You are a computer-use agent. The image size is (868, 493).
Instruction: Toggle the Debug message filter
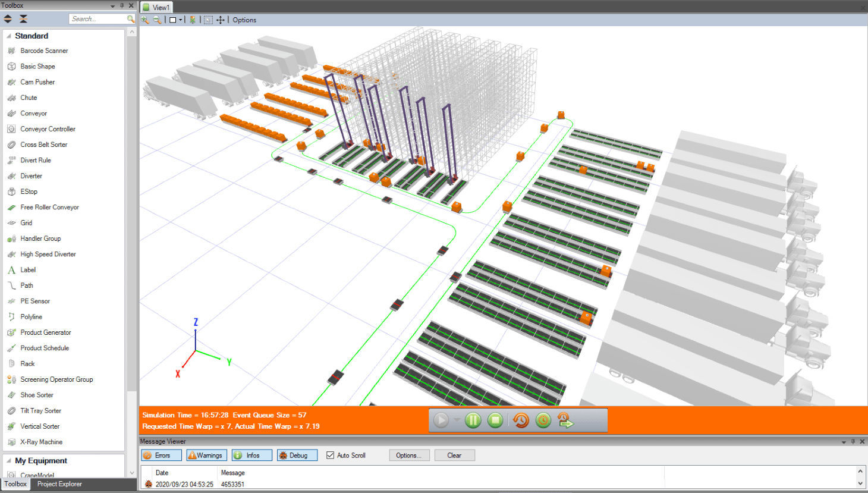coord(297,455)
